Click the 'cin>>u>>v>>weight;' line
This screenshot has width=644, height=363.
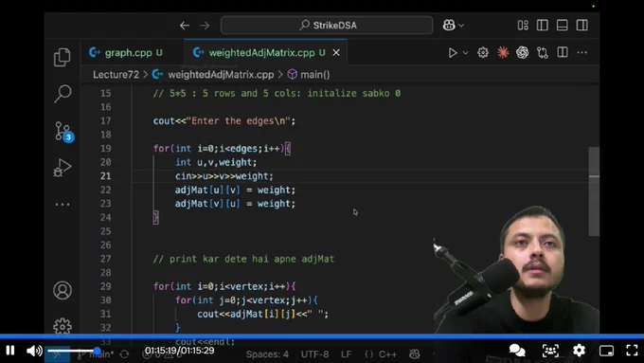click(x=224, y=176)
